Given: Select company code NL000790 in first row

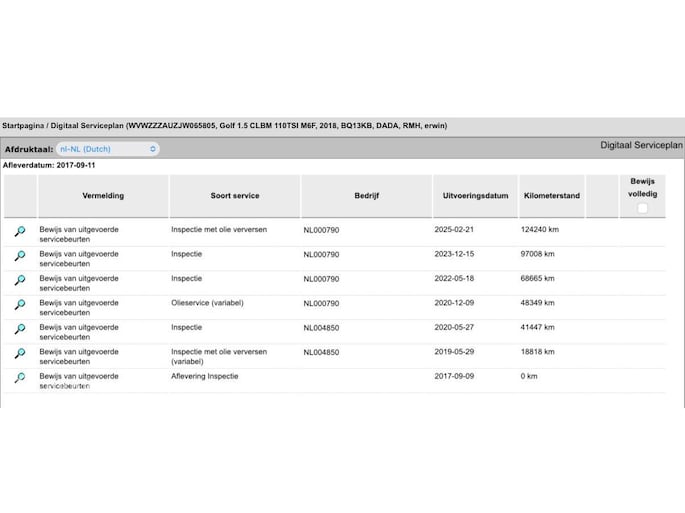Looking at the screenshot, I should point(321,230).
